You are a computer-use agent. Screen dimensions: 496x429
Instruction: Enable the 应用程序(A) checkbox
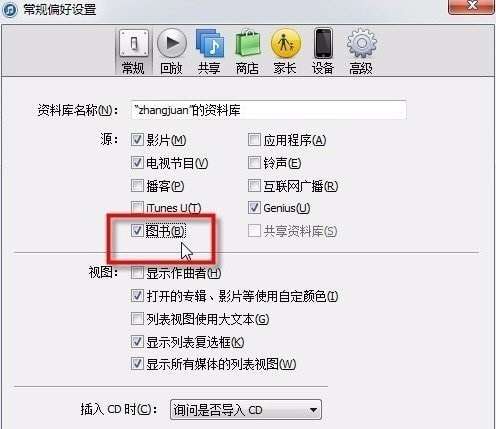click(254, 140)
